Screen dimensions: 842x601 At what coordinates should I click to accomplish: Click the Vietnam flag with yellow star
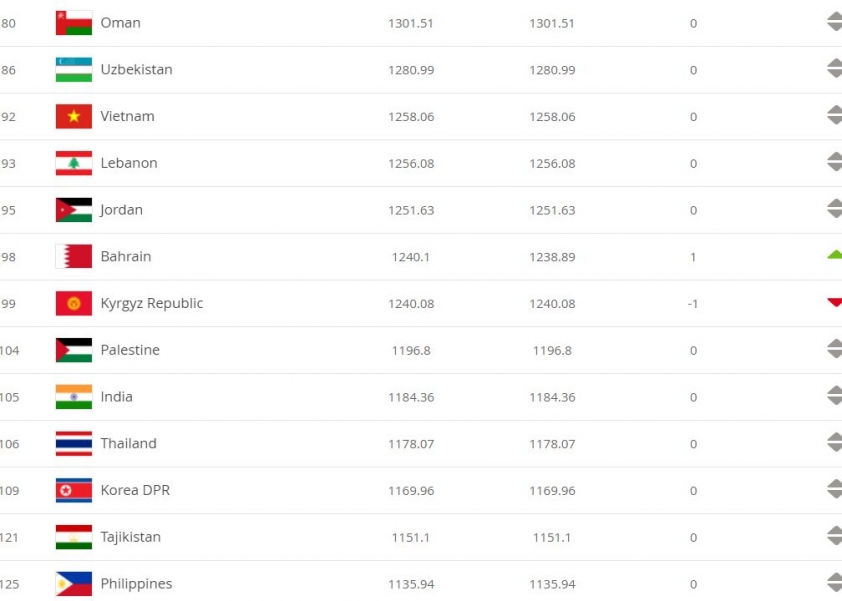(74, 117)
